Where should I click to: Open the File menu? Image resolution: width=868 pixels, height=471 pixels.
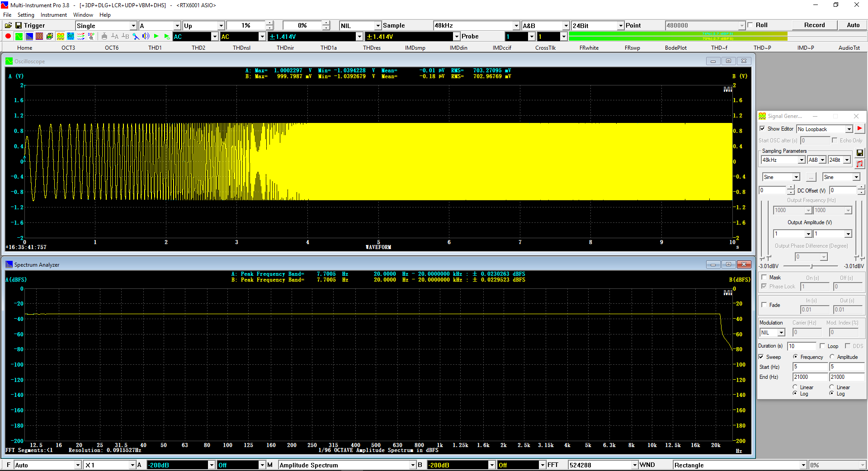(8, 15)
